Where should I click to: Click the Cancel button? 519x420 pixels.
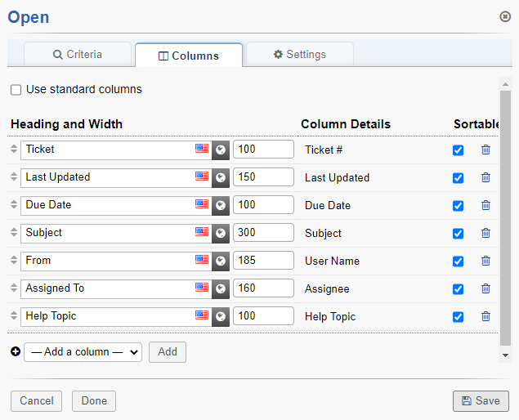pyautogui.click(x=37, y=401)
